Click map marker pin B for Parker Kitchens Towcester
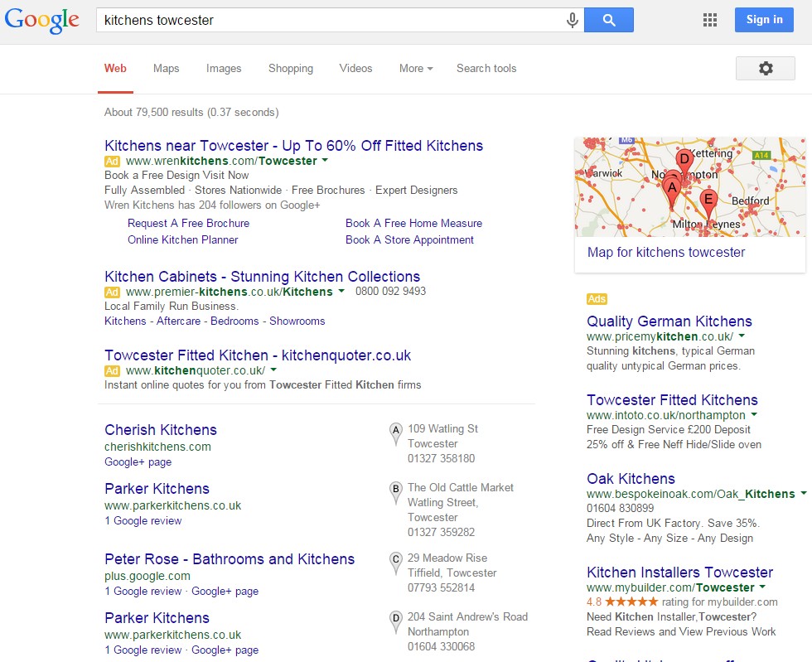Screen dimensions: 812x662 396,493
